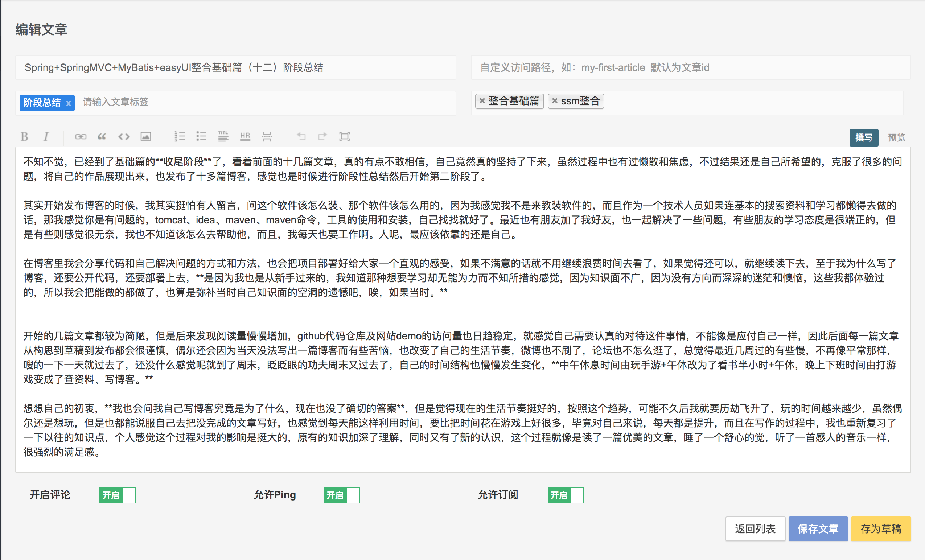
Task: Toggle the 允许Ping switch
Action: pyautogui.click(x=341, y=495)
